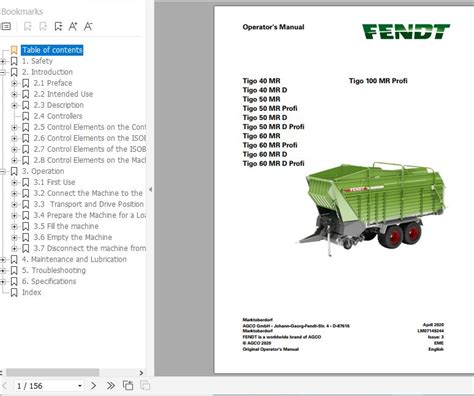Open bookmark 3.3 Transport and Drive Position
Viewport: 474px width, 396px height.
[89, 204]
